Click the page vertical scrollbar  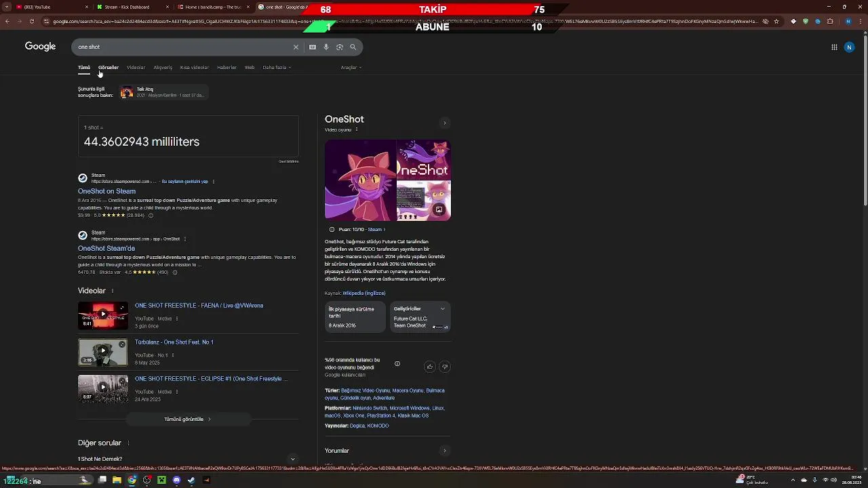pos(865,122)
